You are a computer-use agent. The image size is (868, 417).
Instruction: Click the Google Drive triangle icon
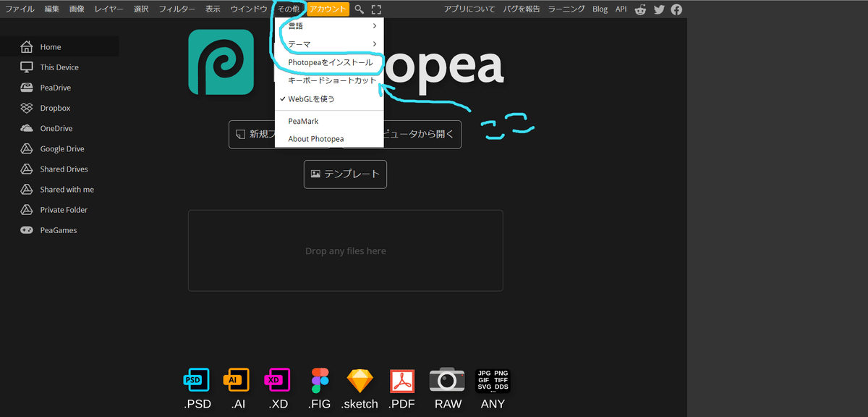click(27, 148)
